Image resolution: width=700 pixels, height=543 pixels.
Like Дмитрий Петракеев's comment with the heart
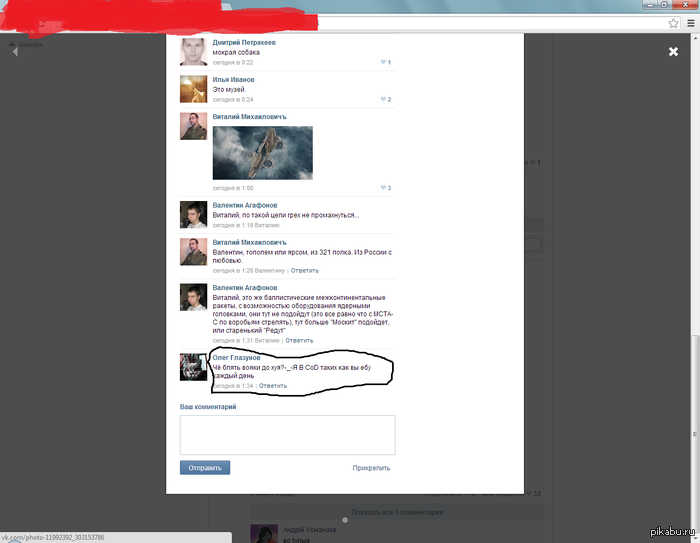[x=384, y=62]
